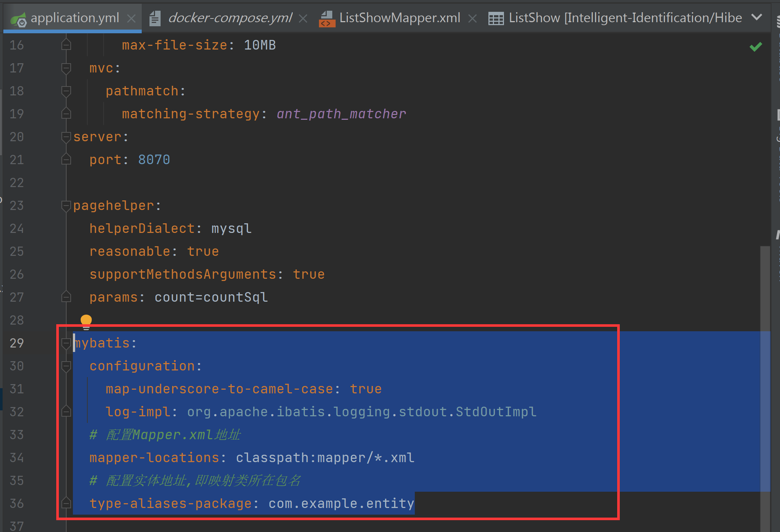Screen dimensions: 780x532
Task: Close the ListShowMapper.xml tab
Action: (x=473, y=18)
